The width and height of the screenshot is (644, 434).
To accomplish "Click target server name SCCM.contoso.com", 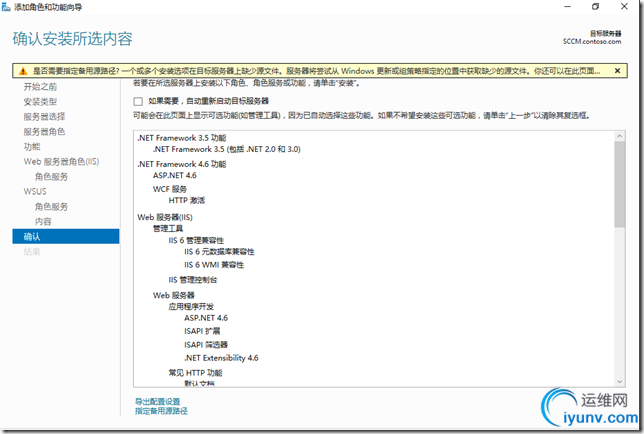I will [x=592, y=41].
